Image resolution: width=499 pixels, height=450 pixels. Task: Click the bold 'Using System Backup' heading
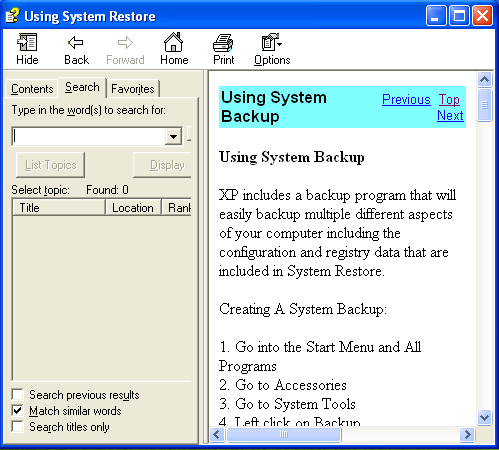tap(292, 157)
